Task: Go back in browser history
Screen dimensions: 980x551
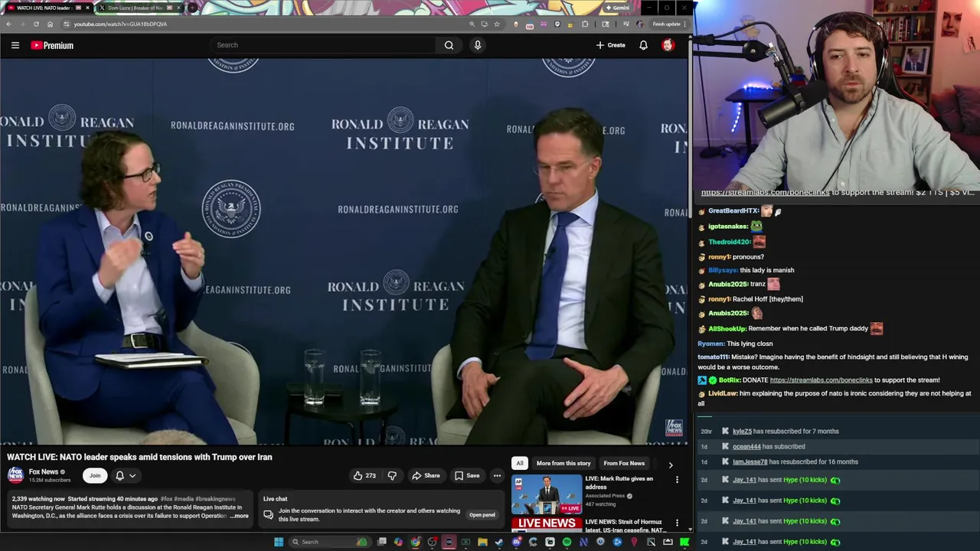Action: coord(8,24)
